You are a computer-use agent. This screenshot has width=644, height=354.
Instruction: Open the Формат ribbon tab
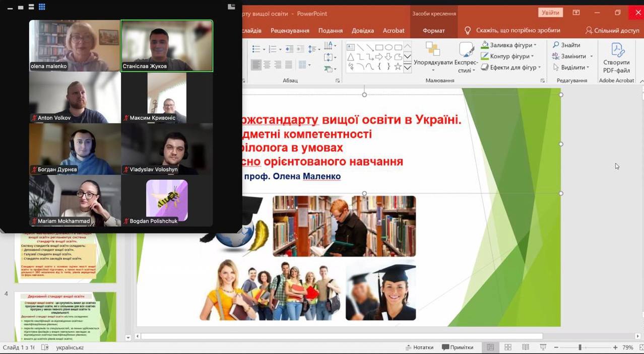pos(433,31)
